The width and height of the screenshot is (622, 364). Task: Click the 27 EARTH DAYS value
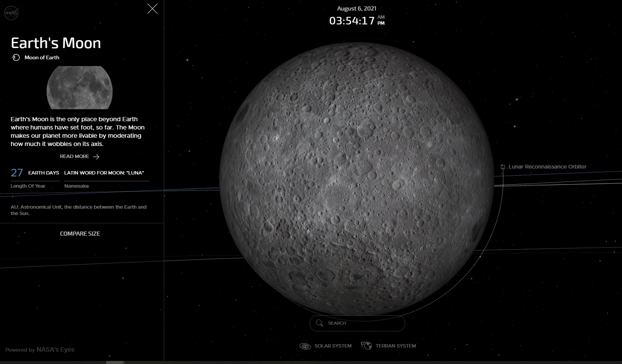point(35,173)
